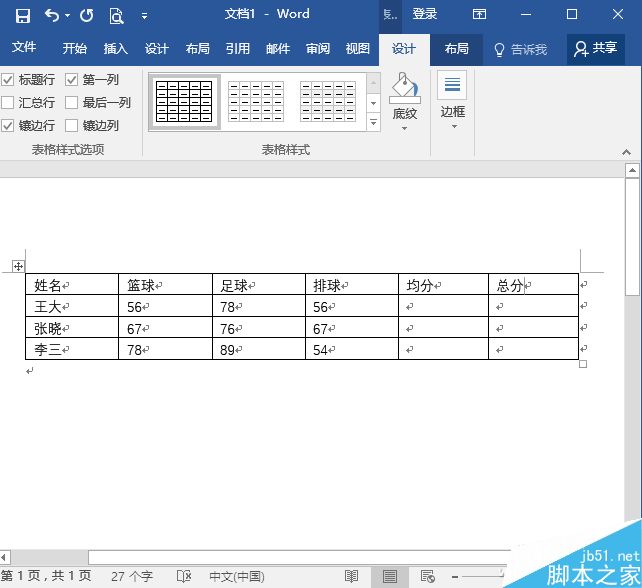Screen dimensions: 642x588
Task: Click the Borders icon in the ribbon
Action: [452, 86]
